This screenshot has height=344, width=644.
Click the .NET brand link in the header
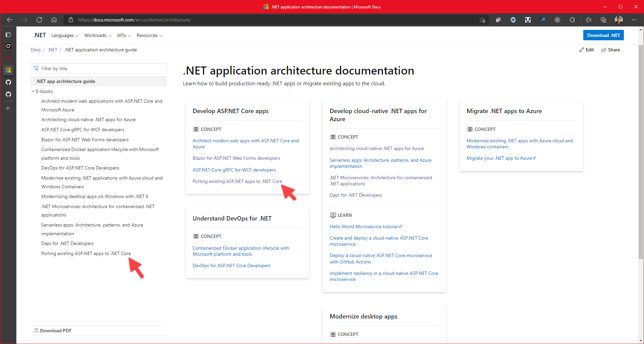pyautogui.click(x=40, y=35)
